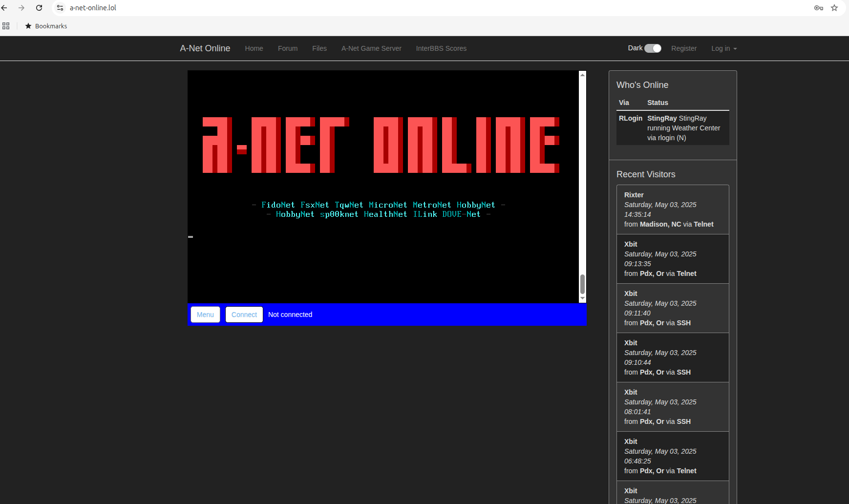Image resolution: width=849 pixels, height=504 pixels.
Task: Click the password key icon
Action: 819,8
